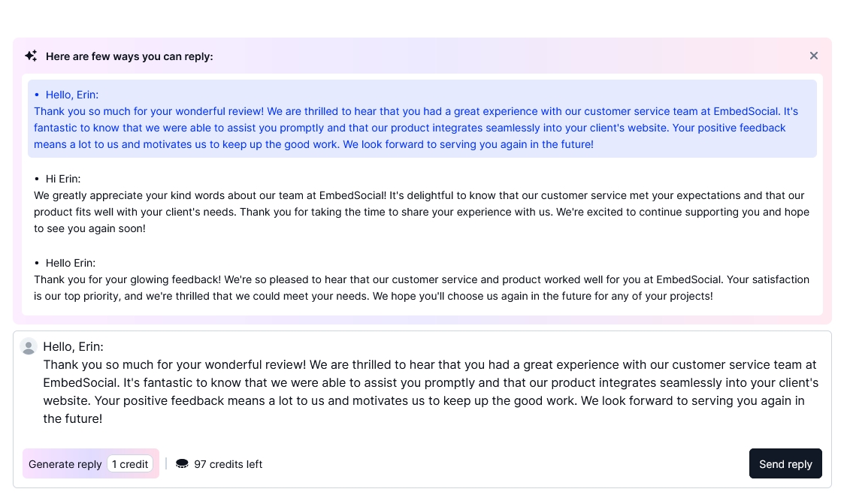
Task: Click the bullet before highlighted "Hello, Erin:" suggestion
Action: (37, 95)
